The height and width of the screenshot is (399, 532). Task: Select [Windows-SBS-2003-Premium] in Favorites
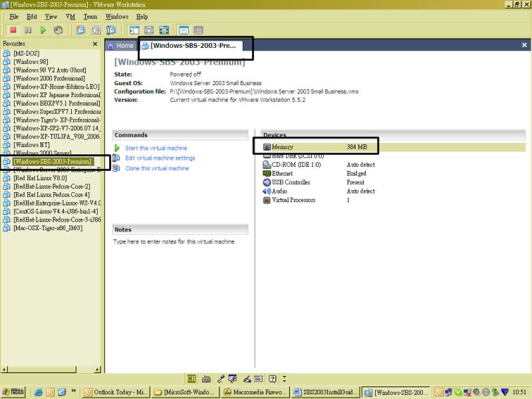pyautogui.click(x=53, y=162)
